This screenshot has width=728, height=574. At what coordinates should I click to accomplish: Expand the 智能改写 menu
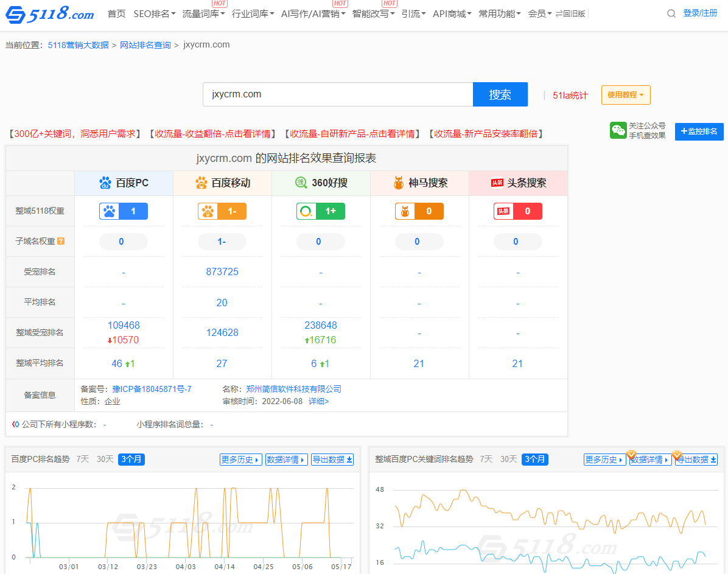(373, 14)
